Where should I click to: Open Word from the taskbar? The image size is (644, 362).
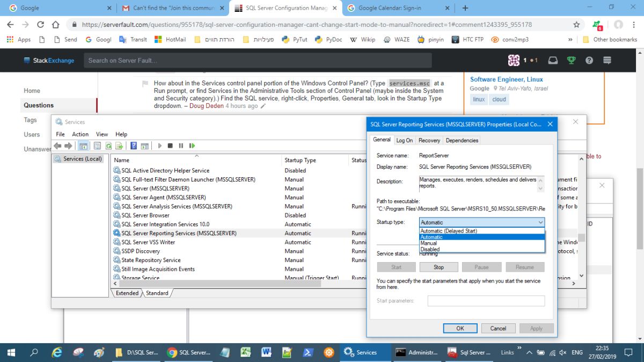[x=266, y=353]
